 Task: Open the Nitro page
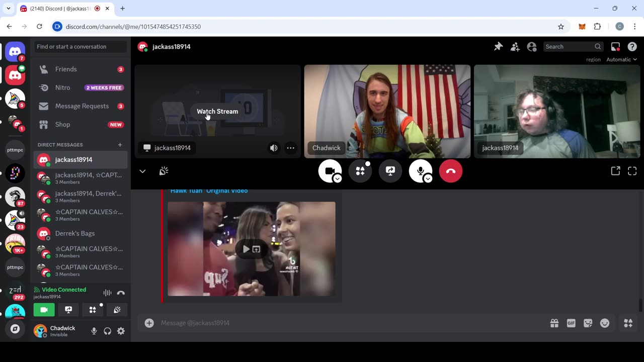80,87
